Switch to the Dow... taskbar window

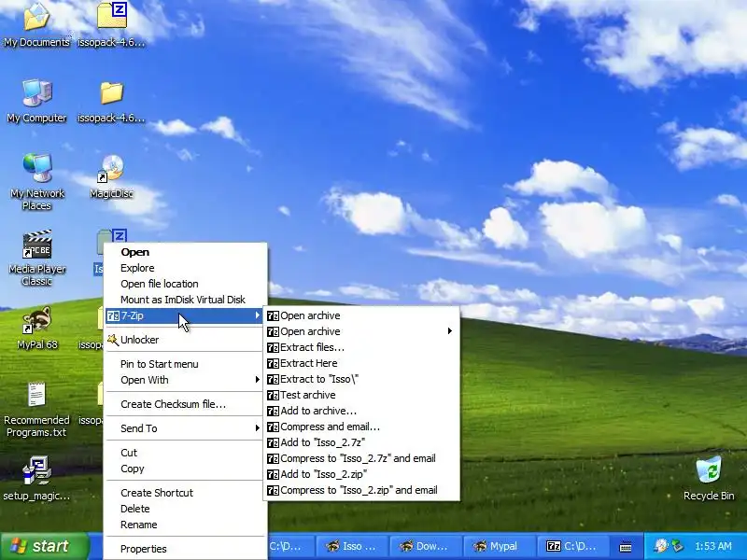[x=425, y=546]
